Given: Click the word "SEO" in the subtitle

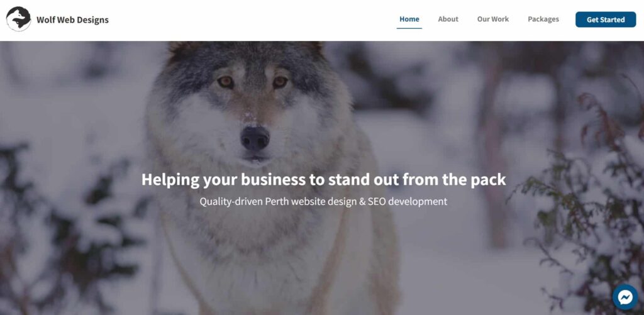Looking at the screenshot, I should pyautogui.click(x=377, y=202).
